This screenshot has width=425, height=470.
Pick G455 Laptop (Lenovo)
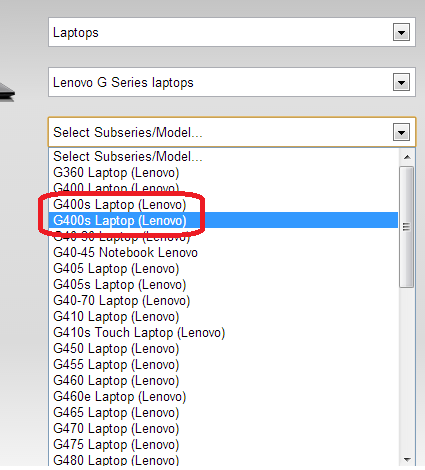point(223,364)
